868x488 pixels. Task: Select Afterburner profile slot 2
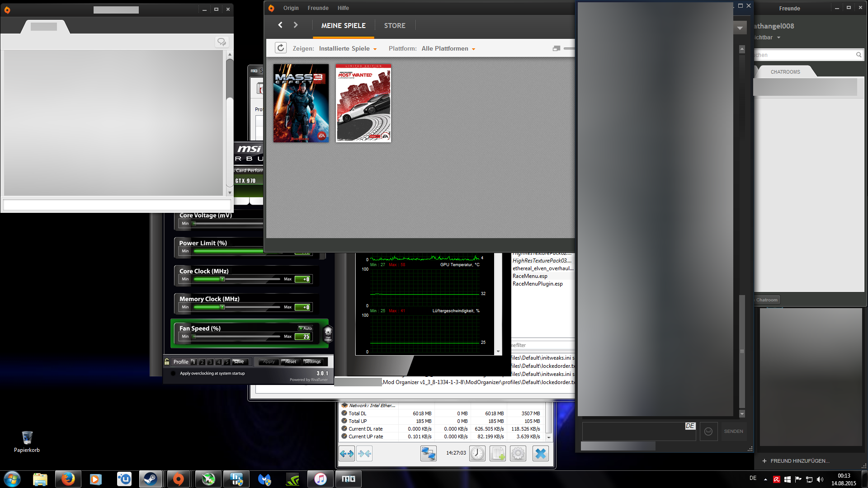coord(202,362)
